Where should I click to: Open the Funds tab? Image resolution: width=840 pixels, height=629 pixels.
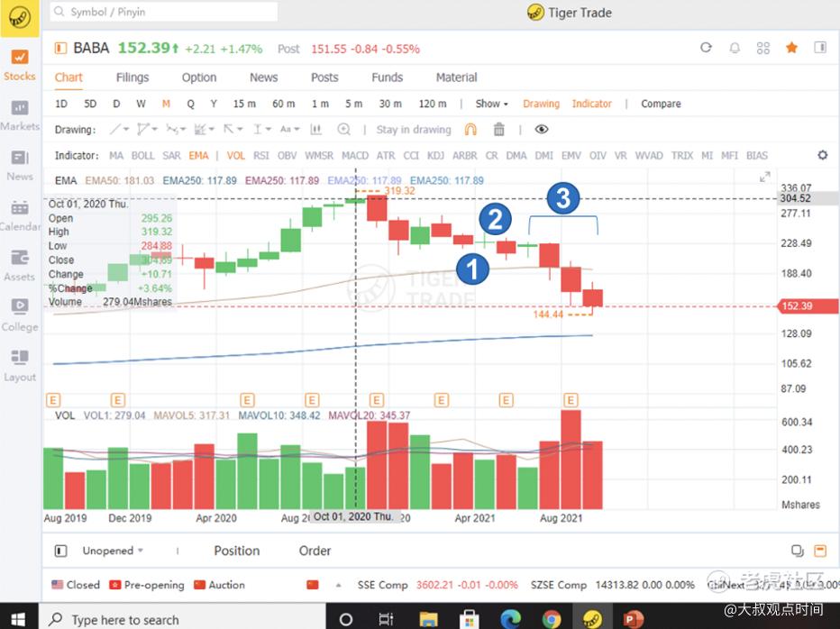pos(388,77)
